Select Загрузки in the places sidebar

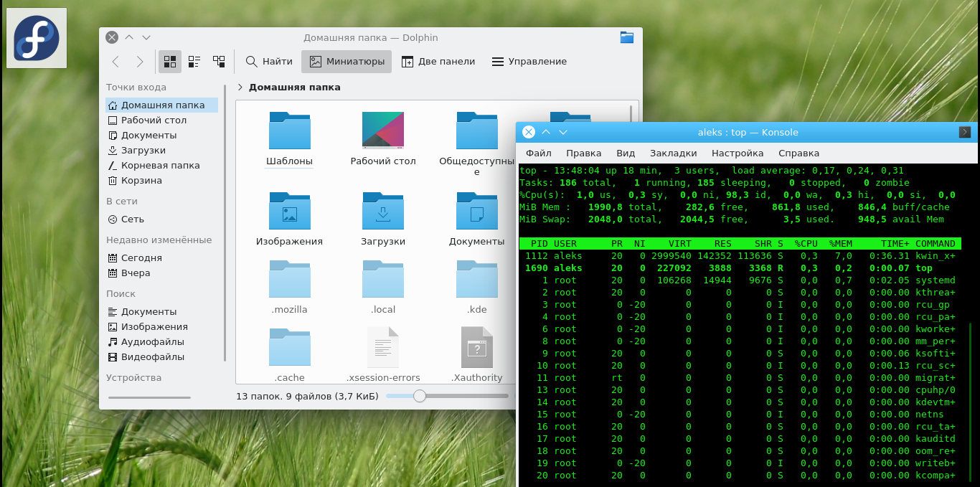(x=143, y=151)
